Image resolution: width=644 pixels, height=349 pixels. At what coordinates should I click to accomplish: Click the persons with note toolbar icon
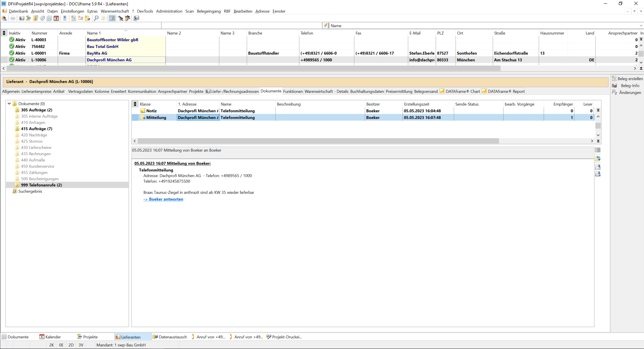point(127,18)
